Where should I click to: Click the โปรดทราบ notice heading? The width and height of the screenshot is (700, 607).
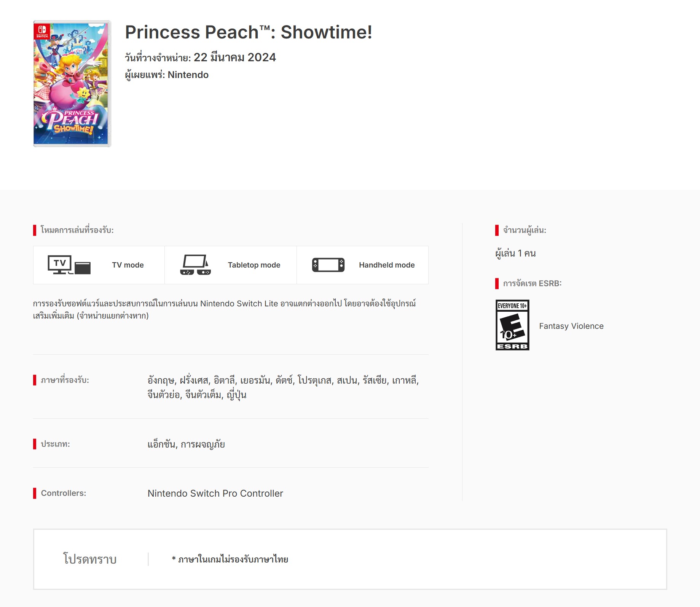90,559
